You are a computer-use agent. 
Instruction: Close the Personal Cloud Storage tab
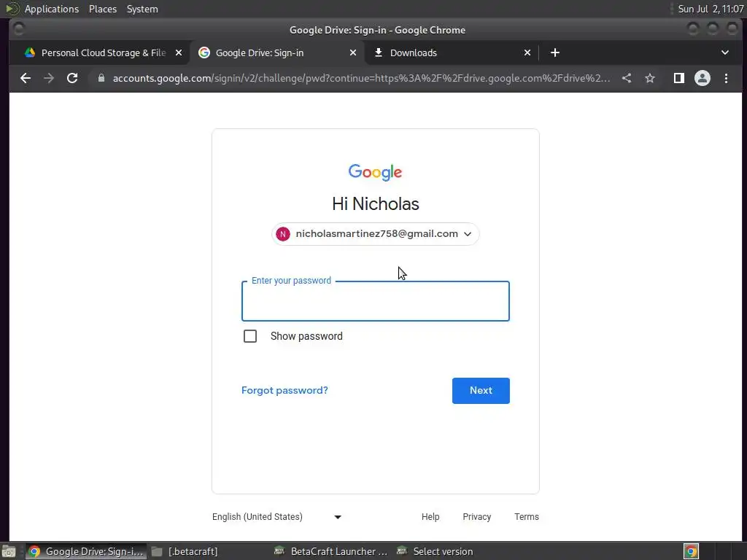[179, 52]
